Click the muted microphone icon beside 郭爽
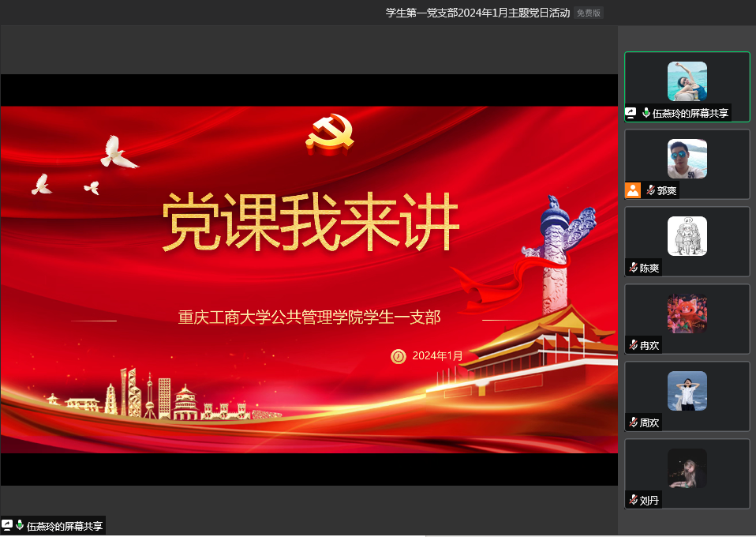Viewport: 756px width, 537px height. click(x=651, y=190)
